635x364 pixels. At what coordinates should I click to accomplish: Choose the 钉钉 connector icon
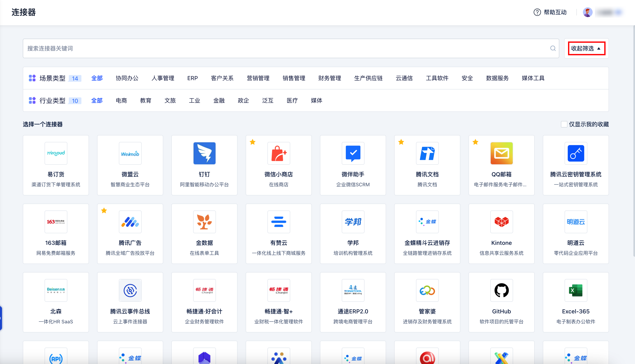204,153
